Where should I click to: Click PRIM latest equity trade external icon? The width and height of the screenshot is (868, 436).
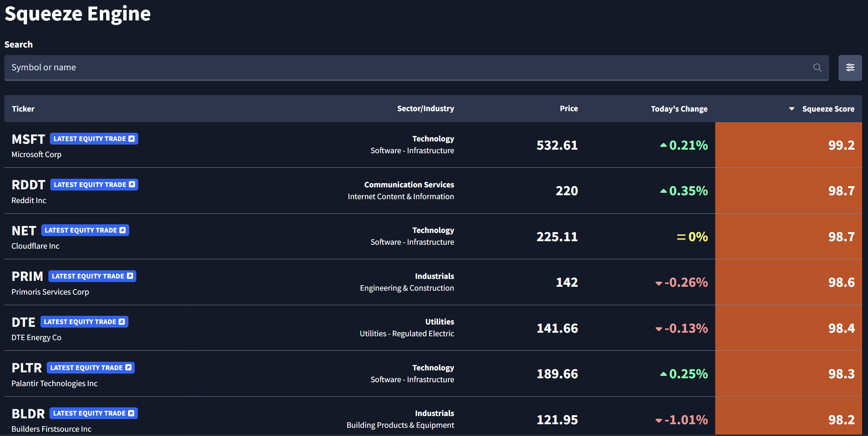[x=130, y=276]
